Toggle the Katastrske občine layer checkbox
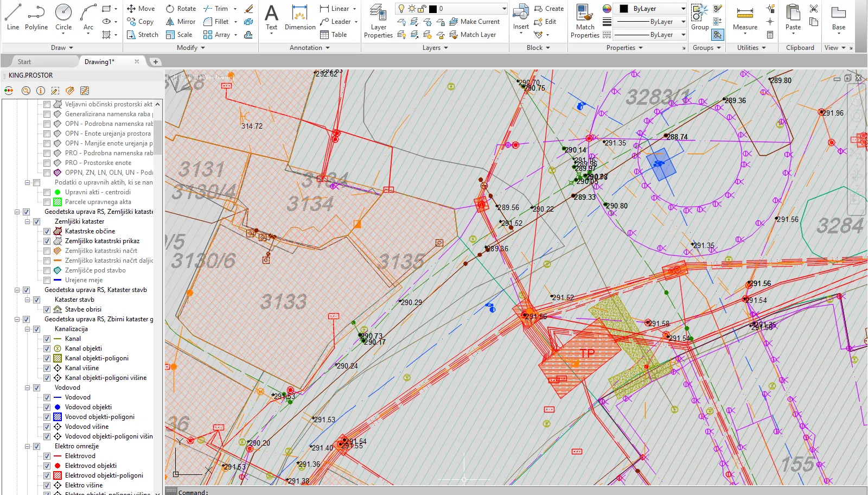The height and width of the screenshot is (495, 868). tap(47, 231)
